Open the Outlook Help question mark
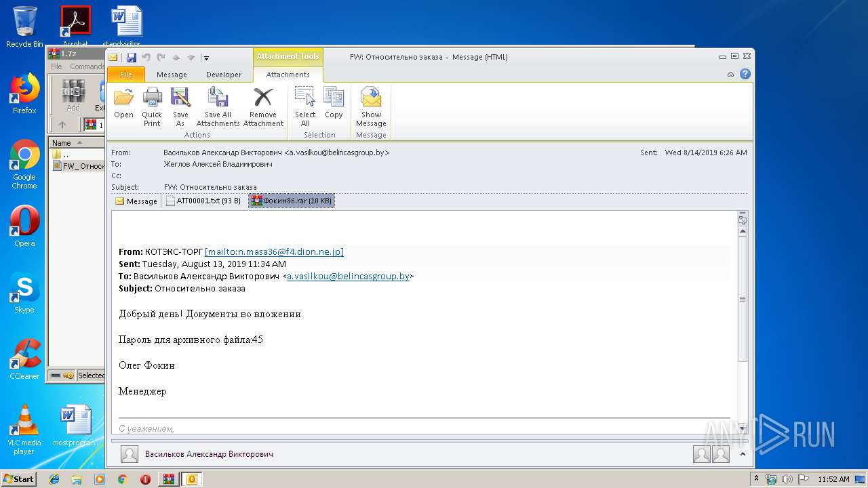This screenshot has height=488, width=868. tap(745, 75)
